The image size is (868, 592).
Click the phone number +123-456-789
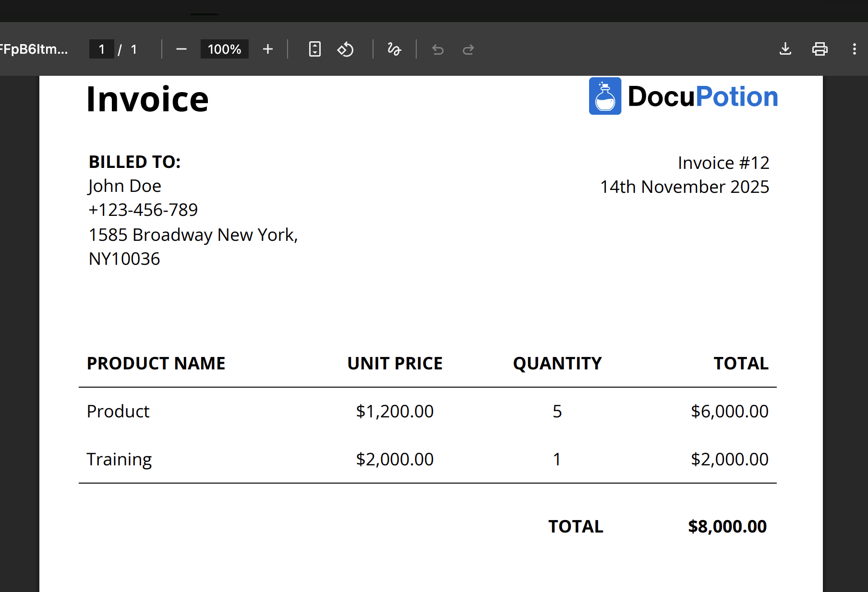click(143, 210)
